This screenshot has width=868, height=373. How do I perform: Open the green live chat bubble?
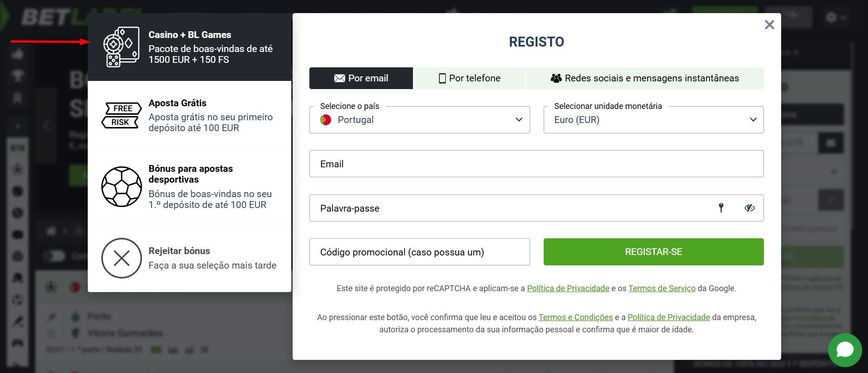(x=844, y=350)
